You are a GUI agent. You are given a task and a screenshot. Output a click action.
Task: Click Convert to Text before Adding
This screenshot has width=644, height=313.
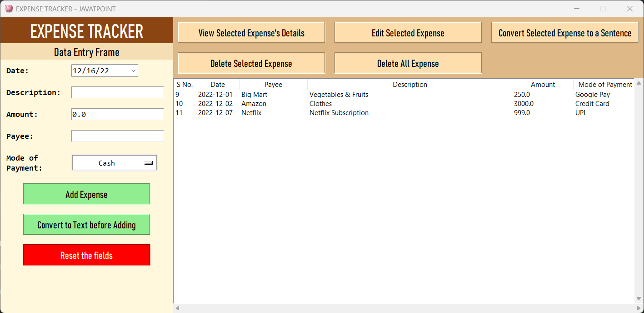coord(86,224)
